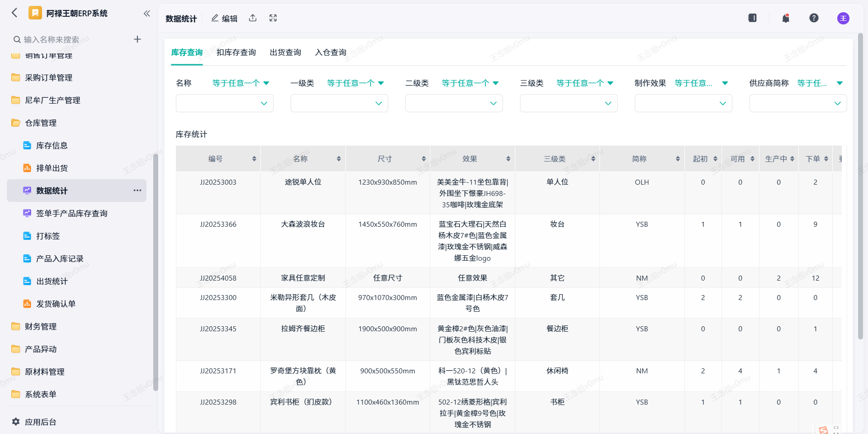The image size is (868, 434).
Task: Click the share/export icon in header
Action: [x=253, y=18]
